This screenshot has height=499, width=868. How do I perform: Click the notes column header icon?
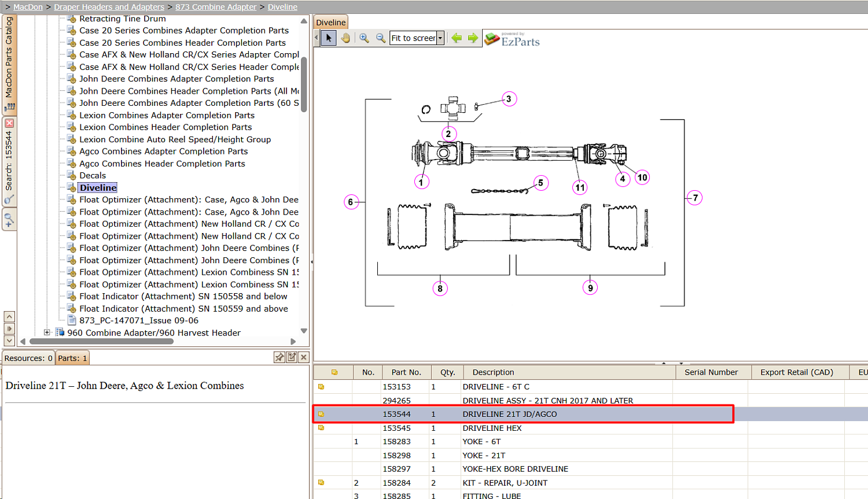[x=334, y=372]
